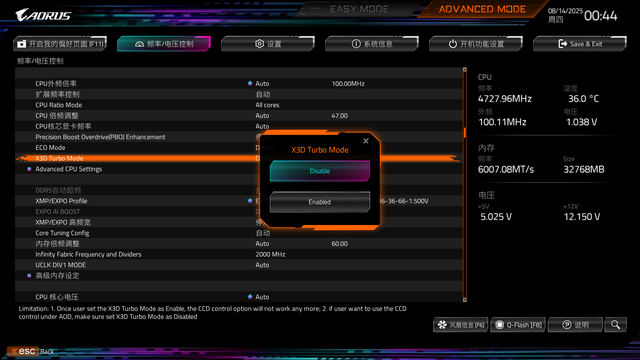Click the star beside XMP/EXPO Profile
The height and width of the screenshot is (360, 640).
(x=250, y=200)
